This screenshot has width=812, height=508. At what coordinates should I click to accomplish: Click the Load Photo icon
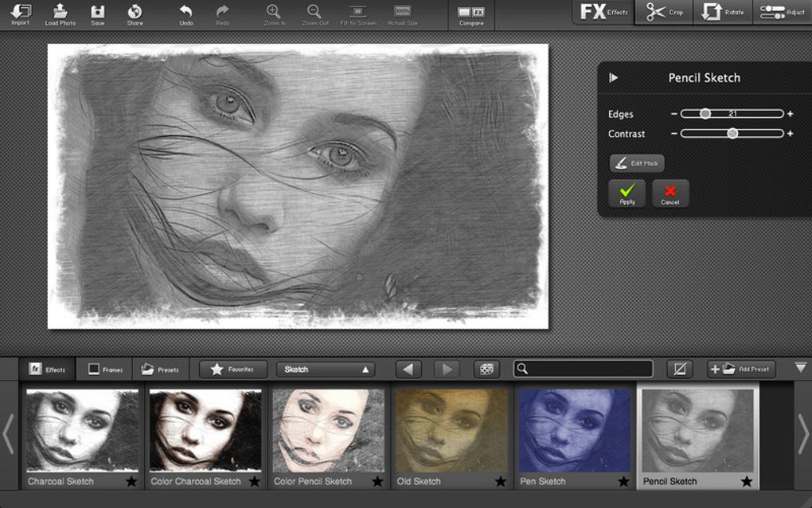click(61, 13)
